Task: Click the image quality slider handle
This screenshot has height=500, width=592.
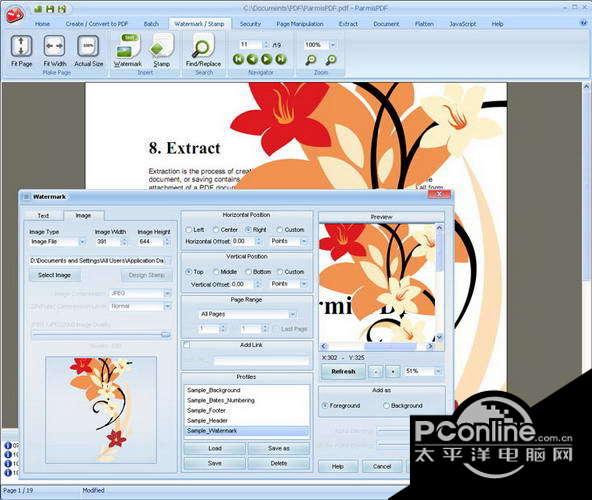Action: click(165, 334)
